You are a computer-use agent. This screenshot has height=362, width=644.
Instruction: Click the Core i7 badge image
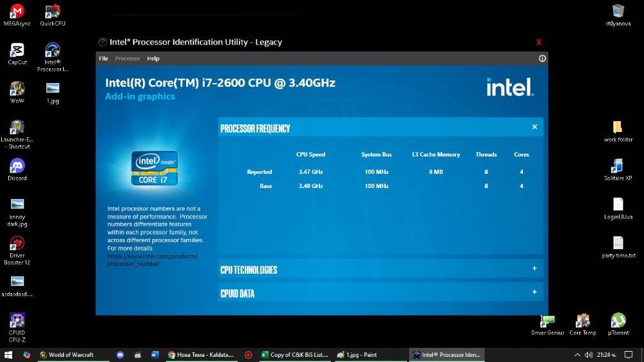(x=155, y=168)
